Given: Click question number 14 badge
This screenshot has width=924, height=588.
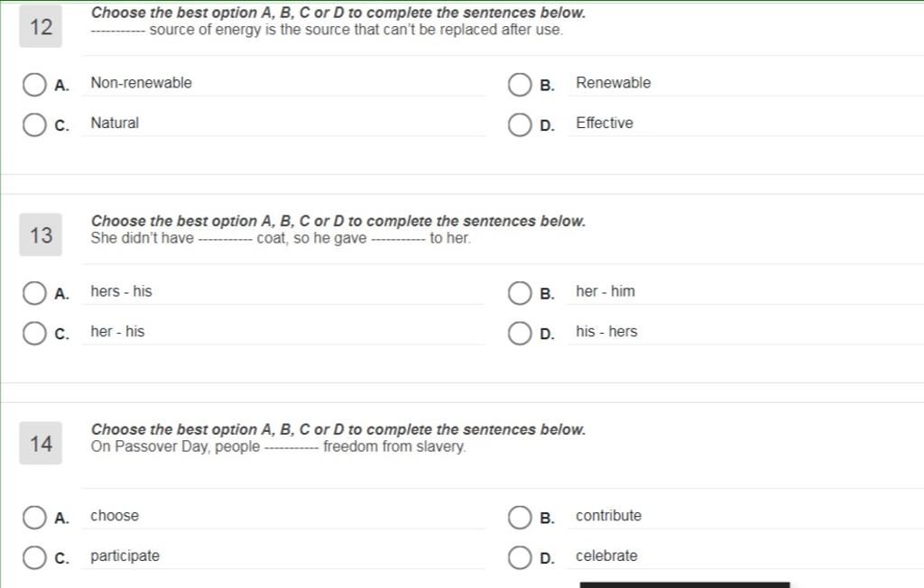Looking at the screenshot, I should point(41,444).
